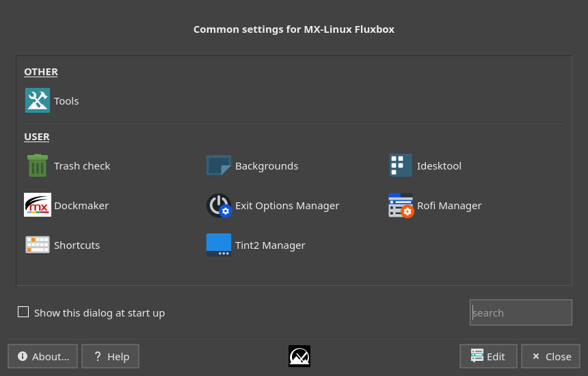Screen dimensions: 588x376
Task: Open the Shortcuts keyboard icon
Action: point(38,245)
